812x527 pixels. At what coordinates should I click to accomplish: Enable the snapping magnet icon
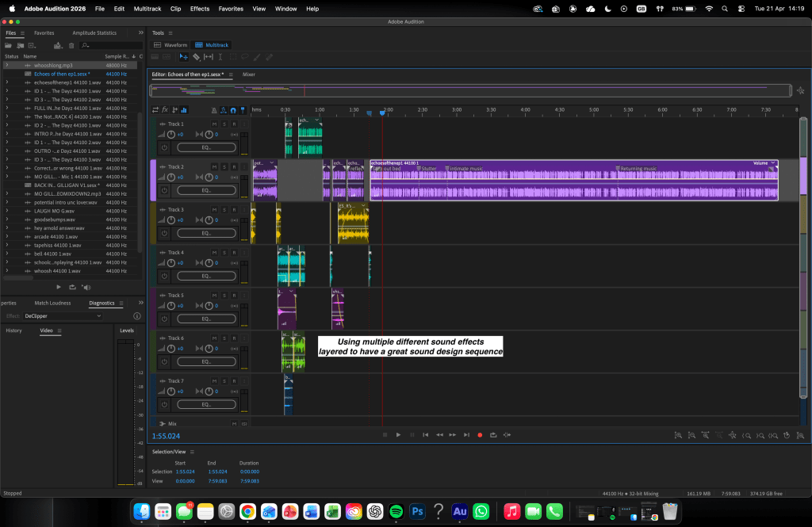click(232, 110)
